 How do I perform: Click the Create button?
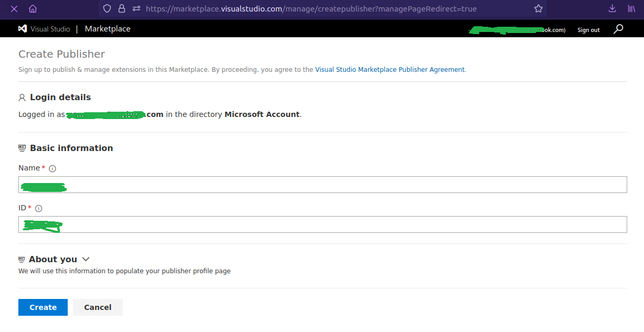(43, 307)
